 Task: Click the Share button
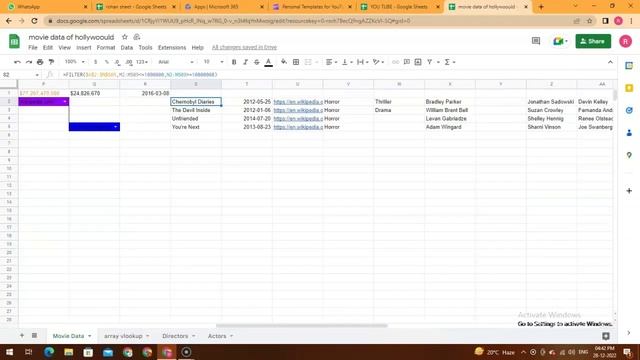pyautogui.click(x=593, y=41)
